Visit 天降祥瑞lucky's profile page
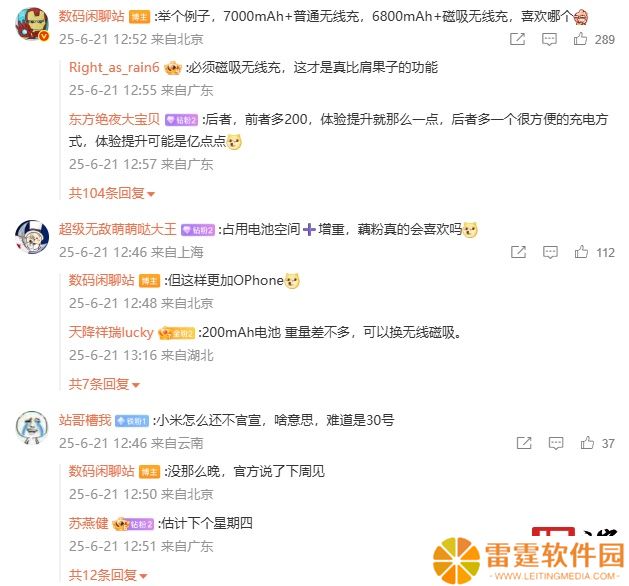Screen dimensions: 629x586 click(111, 333)
